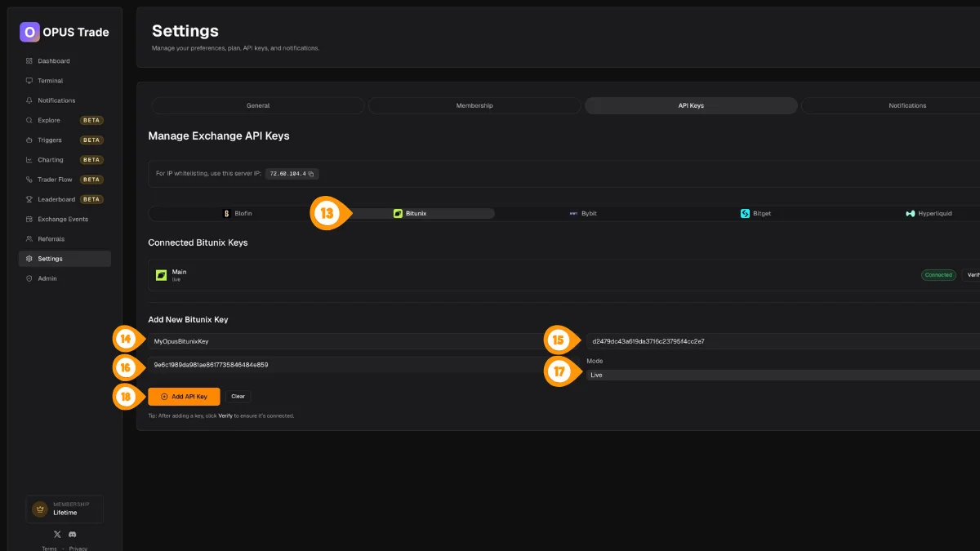Image resolution: width=980 pixels, height=551 pixels.
Task: Open the Discord icon link
Action: click(72, 534)
